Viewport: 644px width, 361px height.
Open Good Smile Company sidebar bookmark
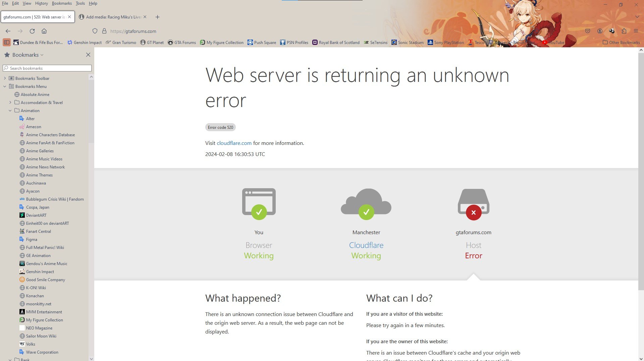[x=45, y=279]
